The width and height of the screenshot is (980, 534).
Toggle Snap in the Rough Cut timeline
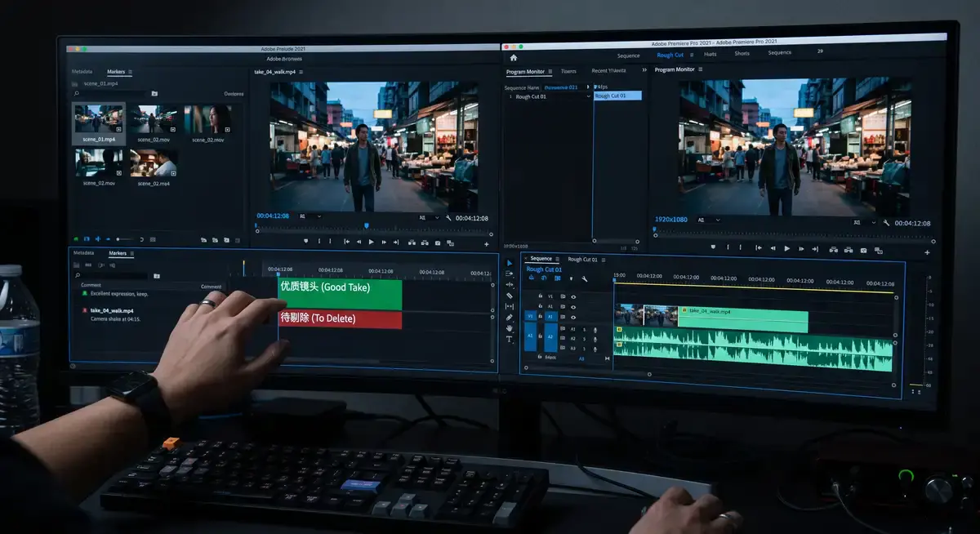544,278
